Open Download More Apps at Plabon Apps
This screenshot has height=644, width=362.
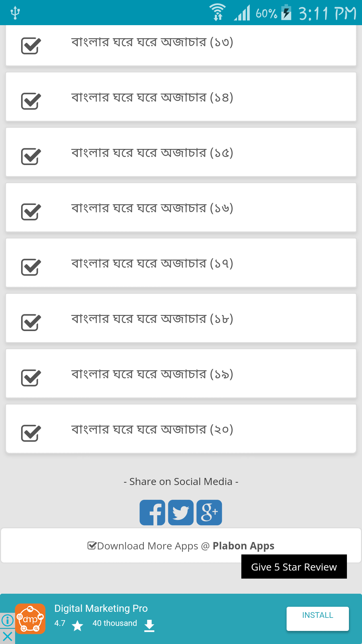click(181, 546)
